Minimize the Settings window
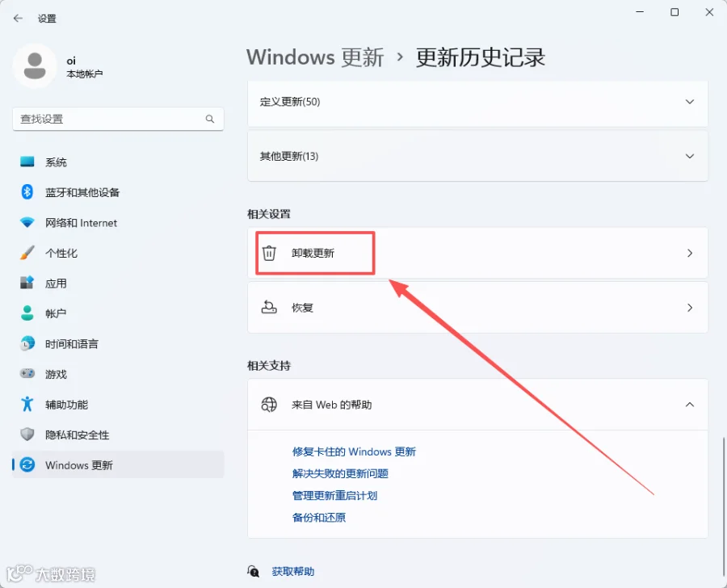 [x=640, y=12]
